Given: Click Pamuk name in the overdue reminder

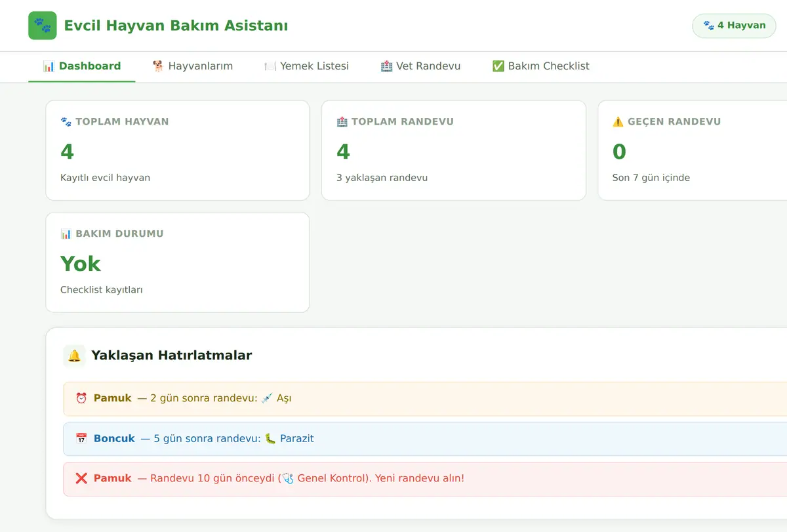Looking at the screenshot, I should (x=113, y=478).
